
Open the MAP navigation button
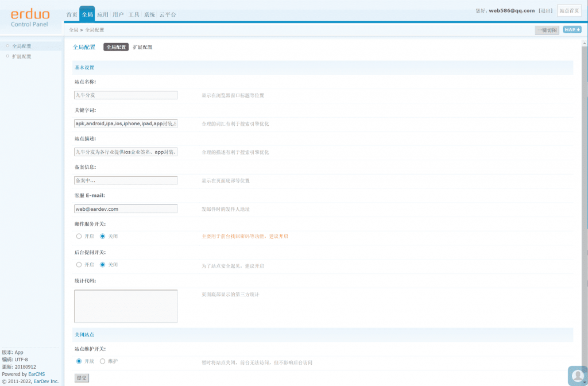[572, 30]
